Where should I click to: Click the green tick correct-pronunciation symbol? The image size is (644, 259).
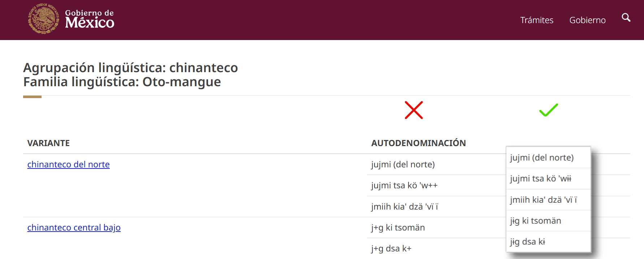coord(548,110)
